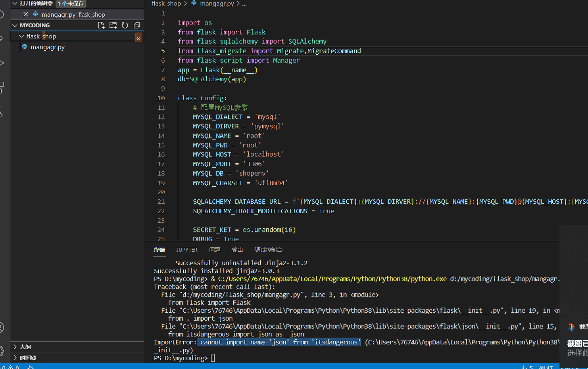This screenshot has height=369, width=588.
Task: Click the MYSQL_DIALECT = 'mysql' line
Action: pyautogui.click(x=237, y=117)
